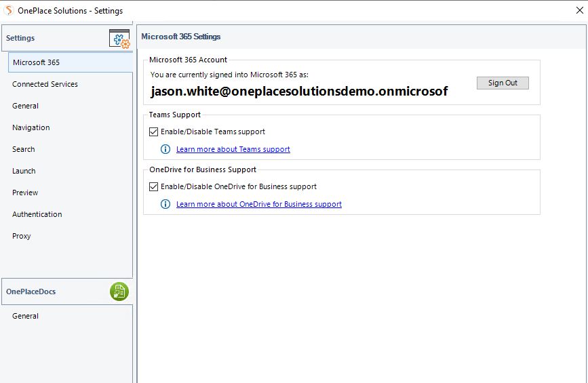Disable the Teams support checkbox
The width and height of the screenshot is (588, 383).
pos(153,132)
